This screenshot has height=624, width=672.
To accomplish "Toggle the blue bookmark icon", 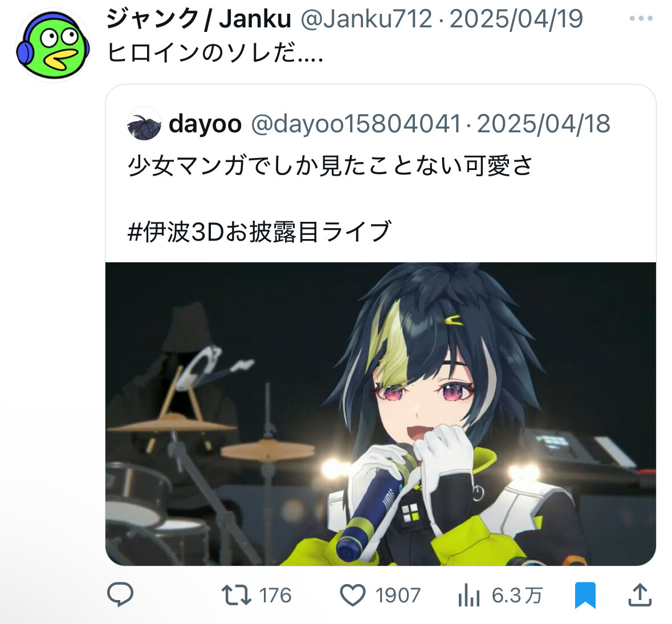I will pos(585,595).
